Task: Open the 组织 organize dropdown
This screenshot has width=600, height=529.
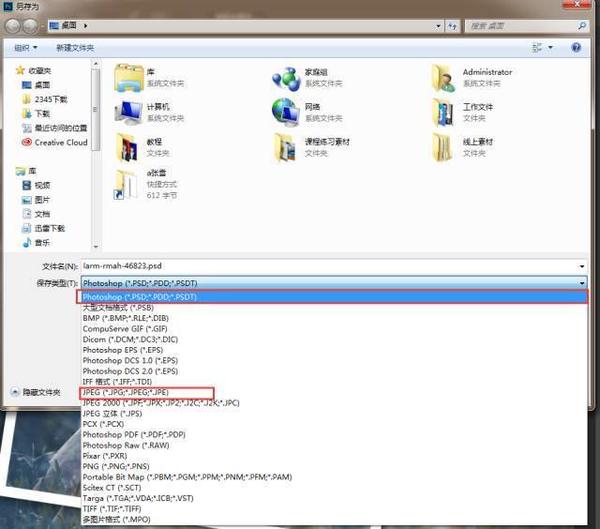Action: coord(26,48)
